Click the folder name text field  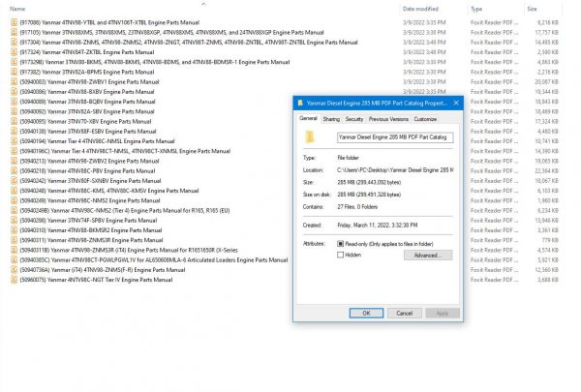pyautogui.click(x=395, y=137)
